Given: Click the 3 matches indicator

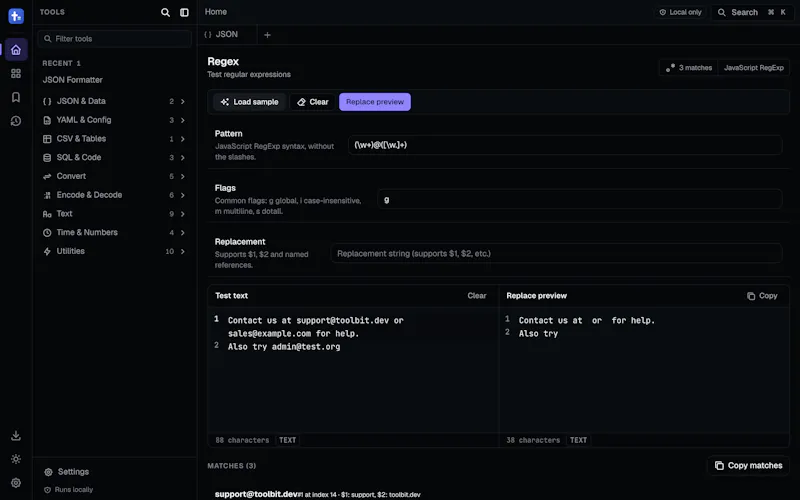Looking at the screenshot, I should (689, 68).
